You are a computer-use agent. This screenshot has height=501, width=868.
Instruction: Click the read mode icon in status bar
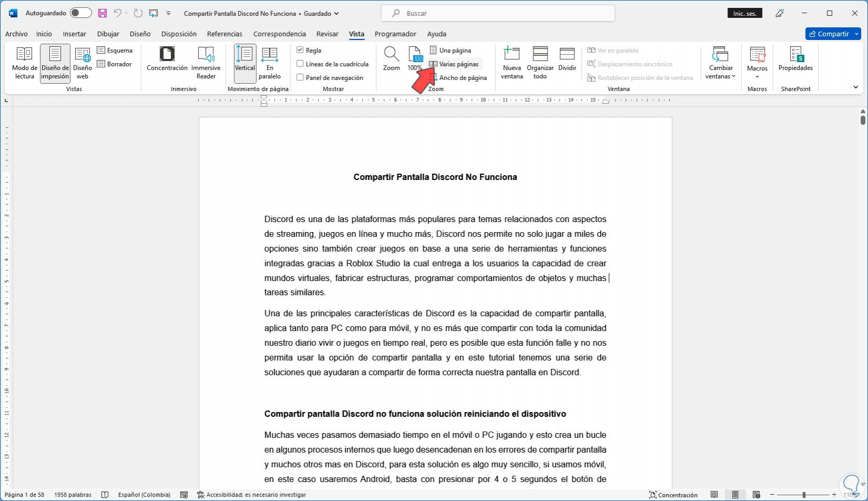pos(714,495)
